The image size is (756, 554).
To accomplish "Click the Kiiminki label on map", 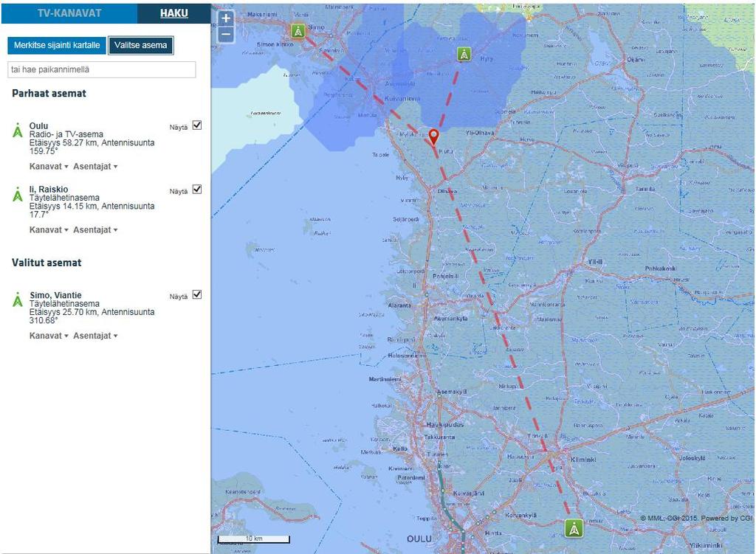I will 583,460.
